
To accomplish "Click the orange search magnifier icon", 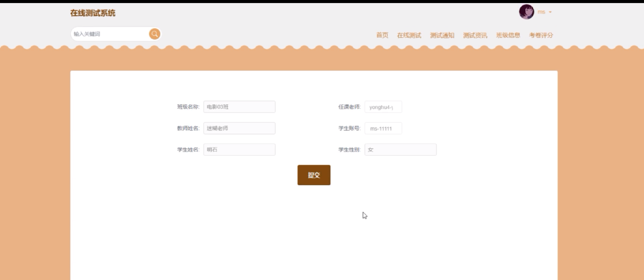I will click(x=154, y=34).
